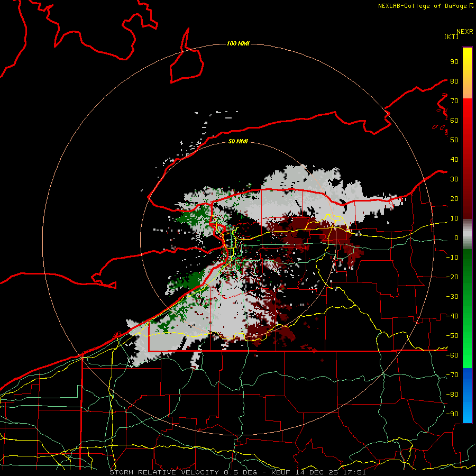Click the STORM RELATIVE VELOCITY caption text
This screenshot has height=476, width=476.
pos(164,472)
